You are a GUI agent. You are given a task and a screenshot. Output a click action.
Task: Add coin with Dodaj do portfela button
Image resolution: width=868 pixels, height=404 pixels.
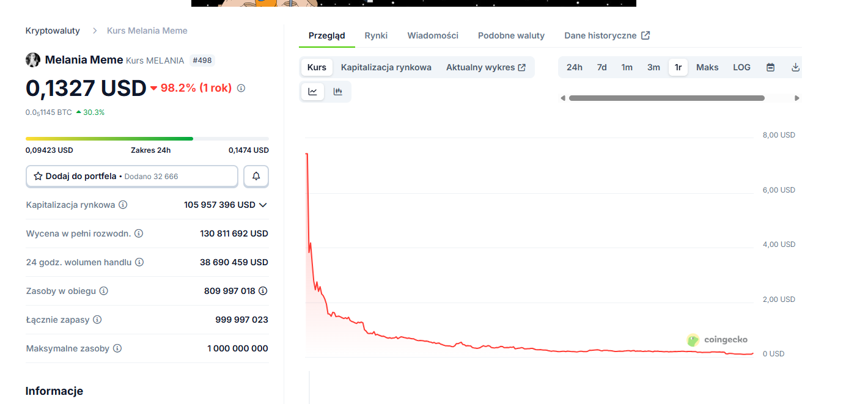[x=132, y=176]
